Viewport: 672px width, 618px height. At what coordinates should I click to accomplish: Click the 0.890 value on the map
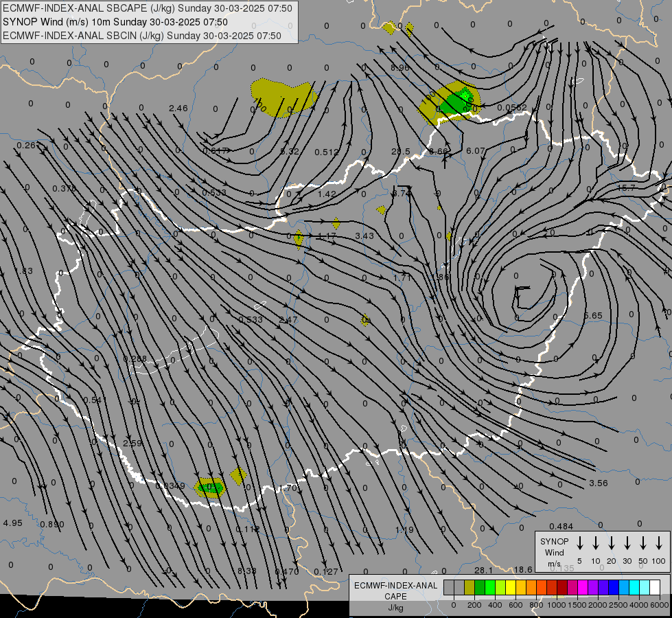[x=52, y=524]
